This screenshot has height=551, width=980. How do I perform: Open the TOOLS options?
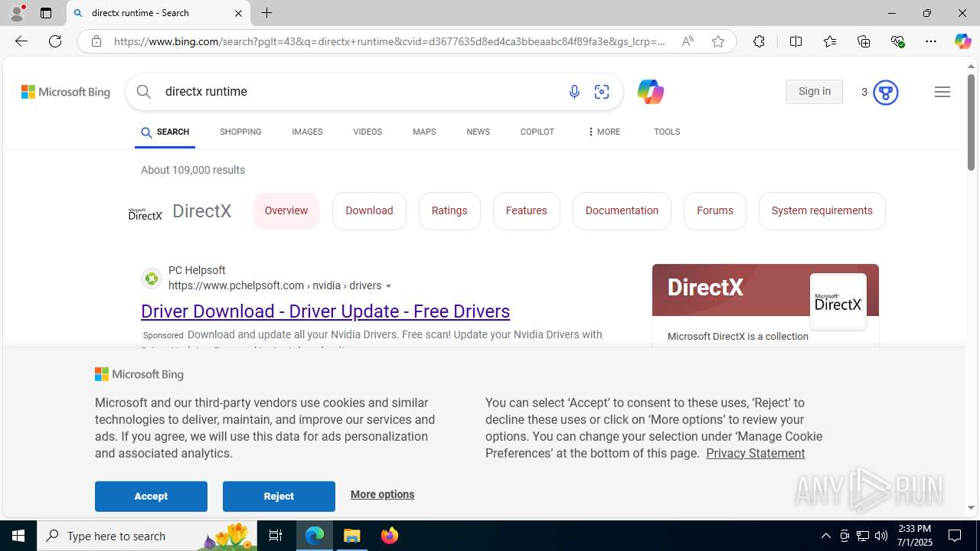tap(667, 132)
